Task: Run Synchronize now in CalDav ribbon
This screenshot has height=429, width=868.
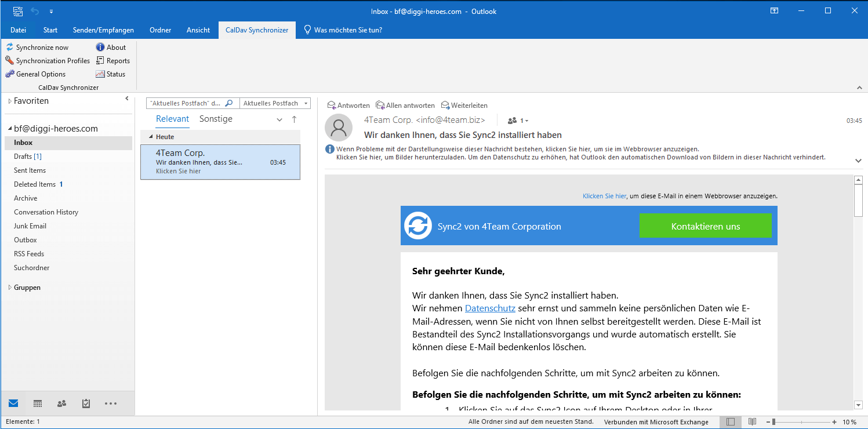Action: [x=37, y=48]
